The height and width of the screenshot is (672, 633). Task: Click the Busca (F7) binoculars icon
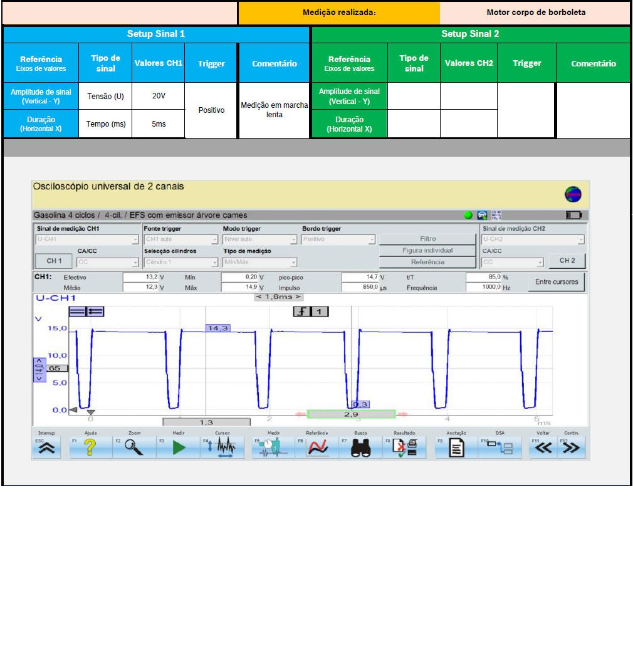point(361,447)
